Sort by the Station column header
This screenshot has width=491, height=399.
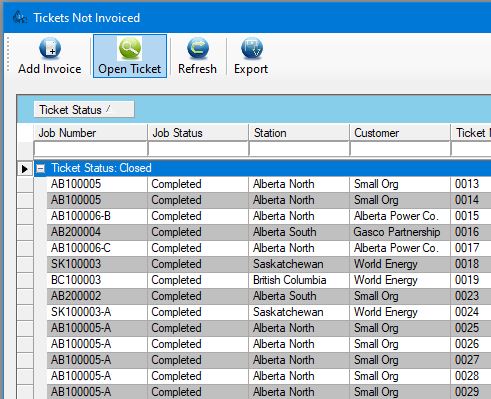coord(299,133)
